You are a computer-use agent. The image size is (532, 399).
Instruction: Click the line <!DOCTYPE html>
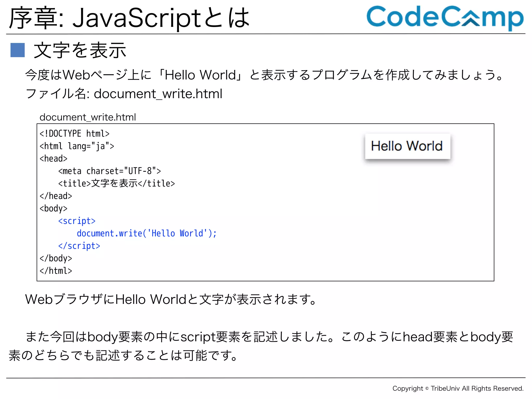[75, 134]
